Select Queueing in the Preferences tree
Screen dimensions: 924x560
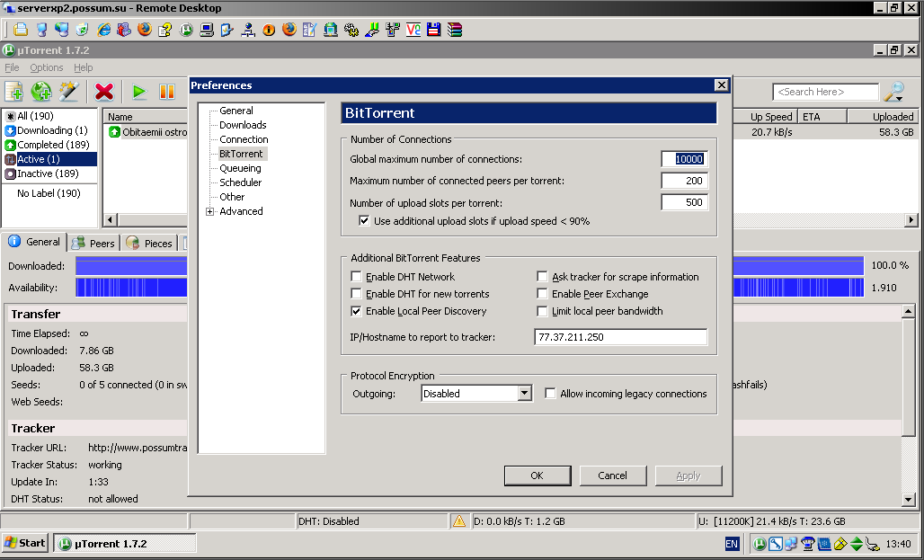pos(240,168)
